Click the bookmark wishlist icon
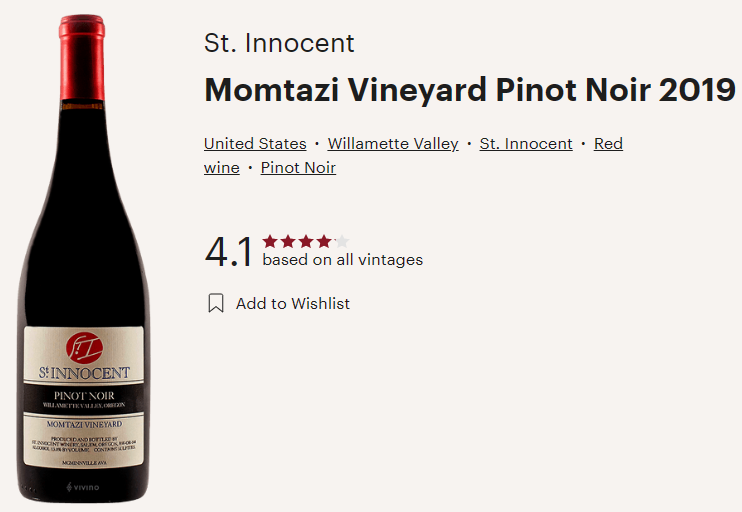 coord(216,303)
